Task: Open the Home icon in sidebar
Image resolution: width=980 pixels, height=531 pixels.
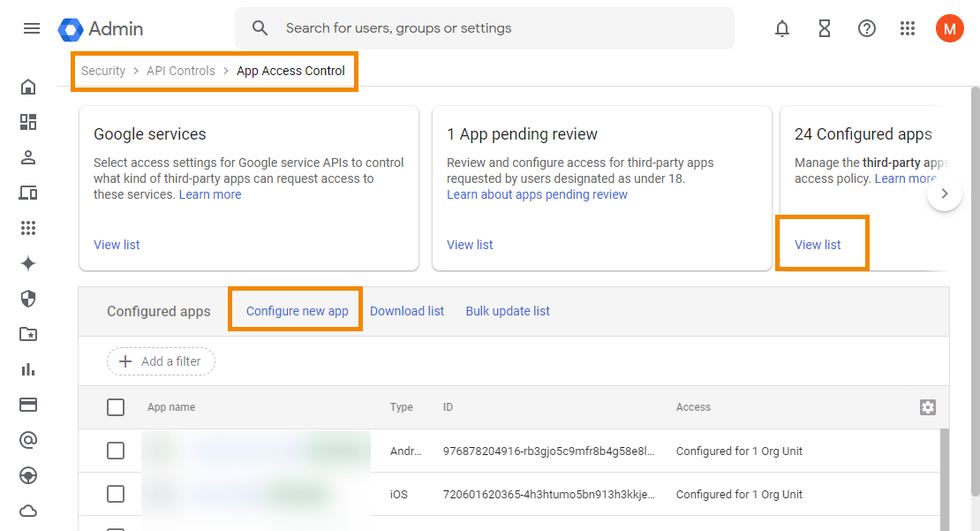Action: click(27, 87)
